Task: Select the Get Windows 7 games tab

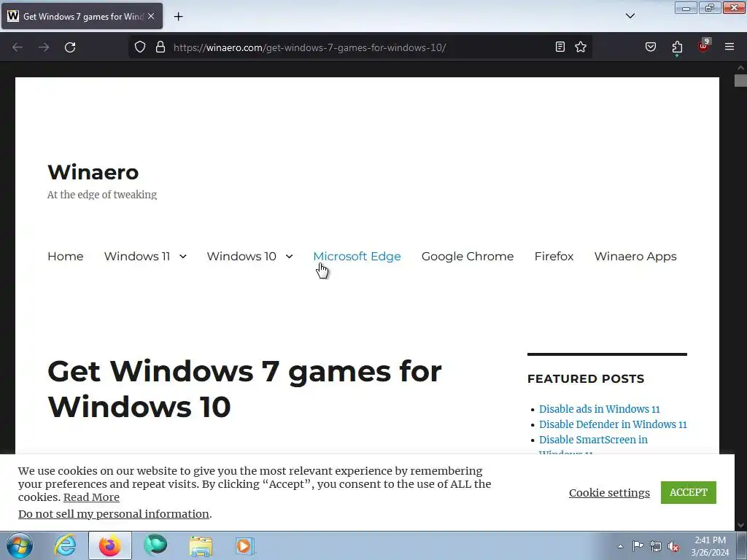Action: (82, 16)
